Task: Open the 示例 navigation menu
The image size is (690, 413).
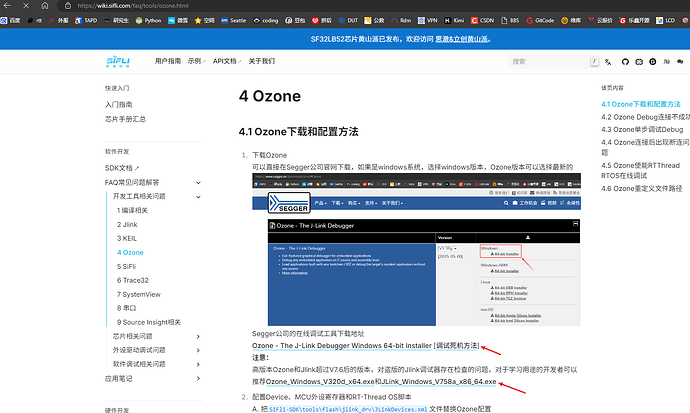Action: point(197,61)
